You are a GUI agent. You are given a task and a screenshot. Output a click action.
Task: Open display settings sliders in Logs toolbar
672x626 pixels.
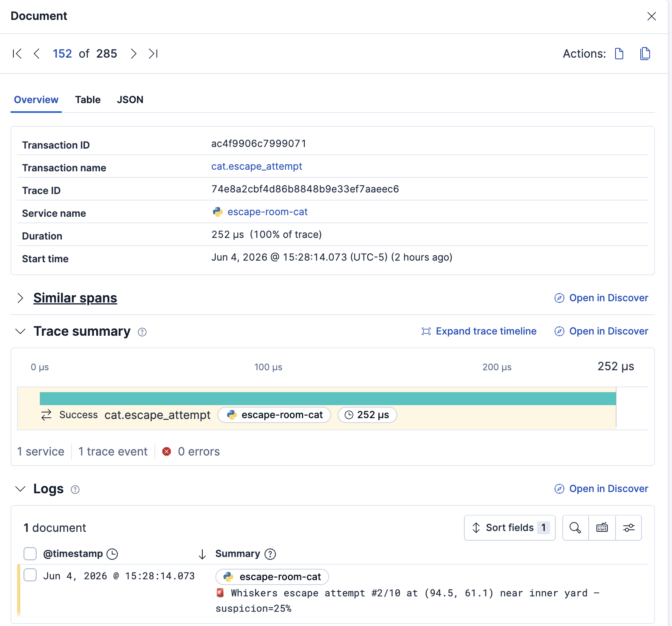(629, 528)
